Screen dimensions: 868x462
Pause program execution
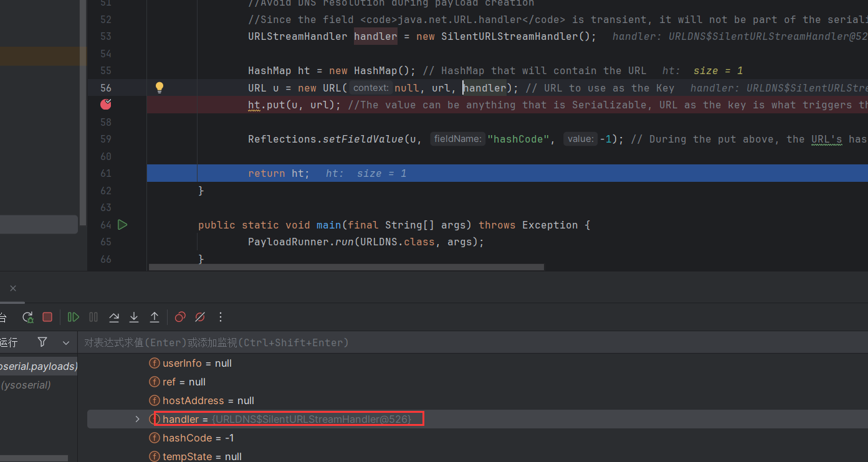point(93,318)
